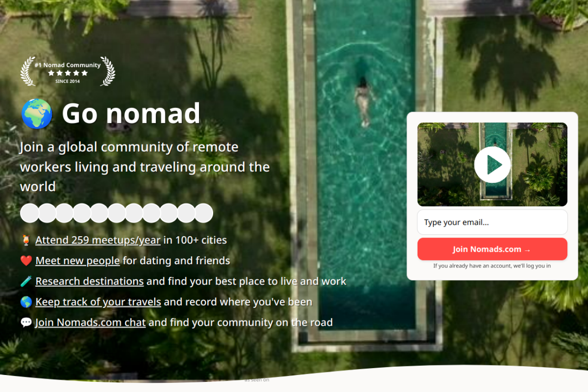The width and height of the screenshot is (588, 392).
Task: Click the red heart icon
Action: coord(26,261)
